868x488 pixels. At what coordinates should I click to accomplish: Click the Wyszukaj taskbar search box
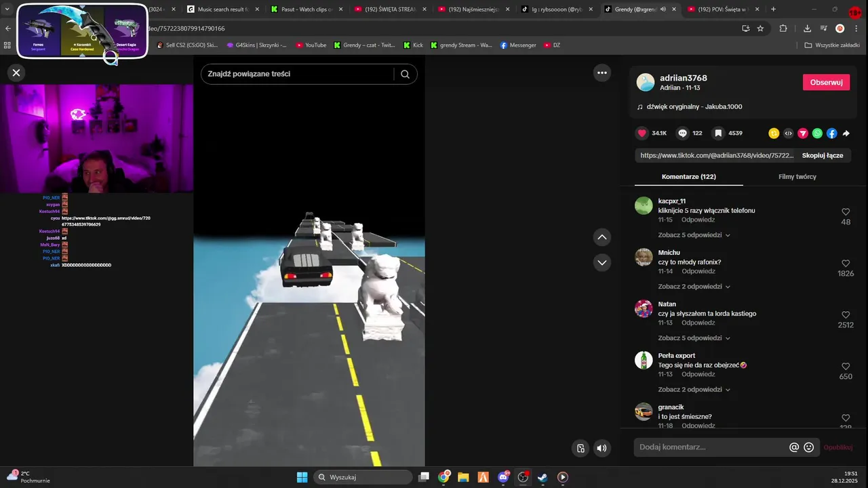362,477
